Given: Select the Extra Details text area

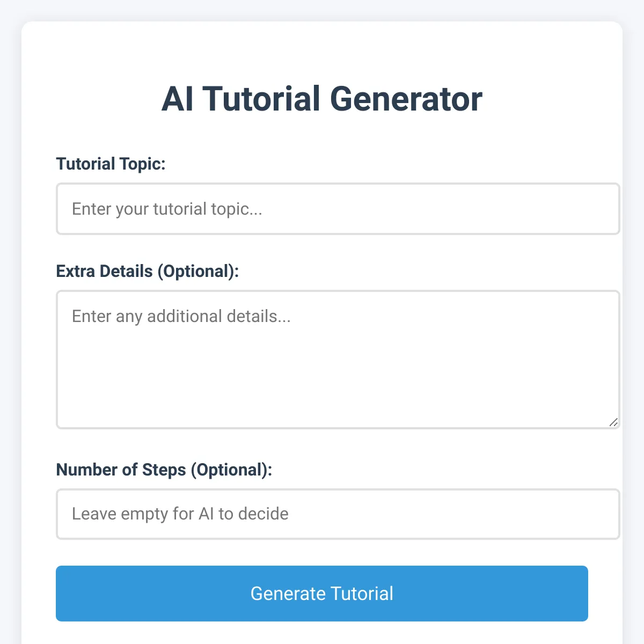Looking at the screenshot, I should (338, 360).
